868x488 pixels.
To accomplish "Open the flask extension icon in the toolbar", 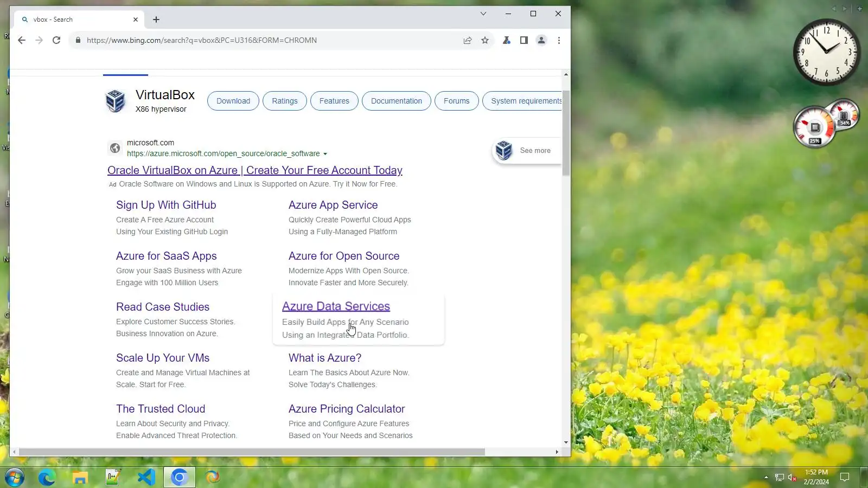I will [x=507, y=40].
